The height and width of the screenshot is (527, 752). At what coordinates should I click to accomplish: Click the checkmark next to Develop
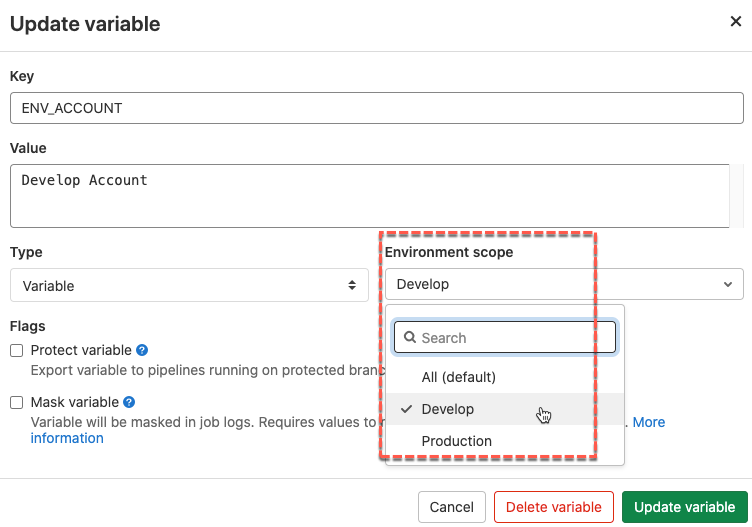(x=406, y=409)
